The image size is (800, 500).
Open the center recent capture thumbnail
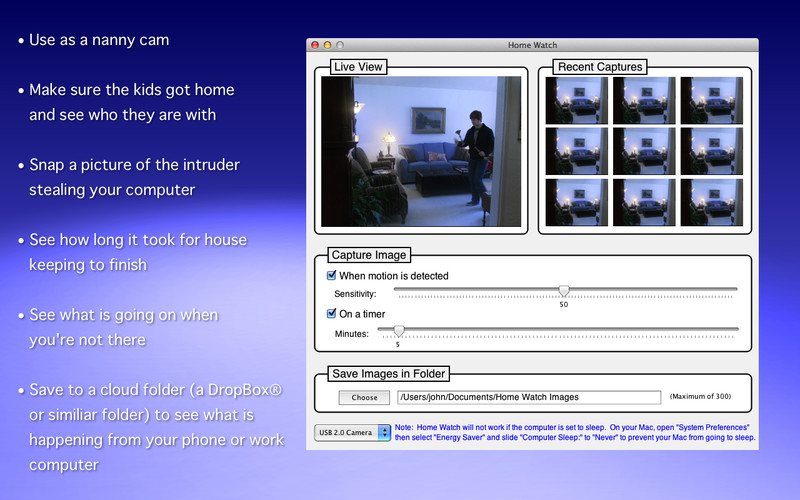point(643,151)
